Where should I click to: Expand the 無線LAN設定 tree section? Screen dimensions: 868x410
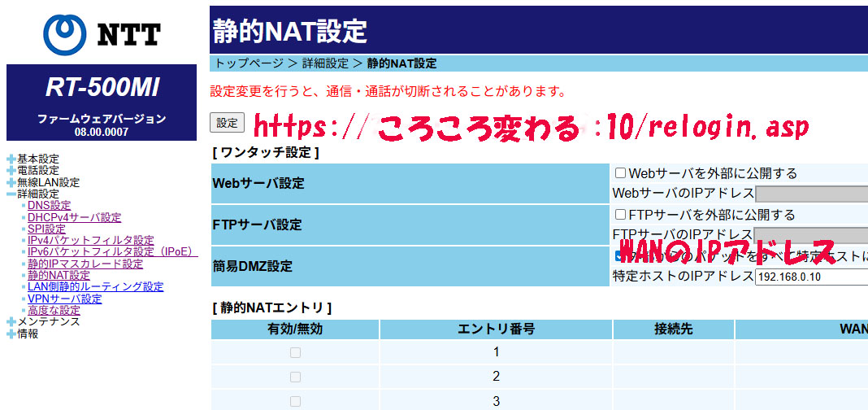[x=11, y=182]
